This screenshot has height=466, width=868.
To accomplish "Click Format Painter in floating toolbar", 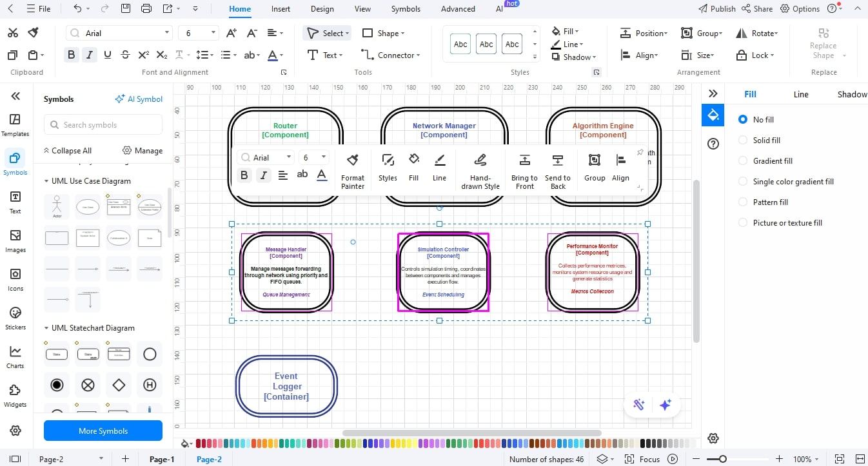I will click(x=353, y=171).
